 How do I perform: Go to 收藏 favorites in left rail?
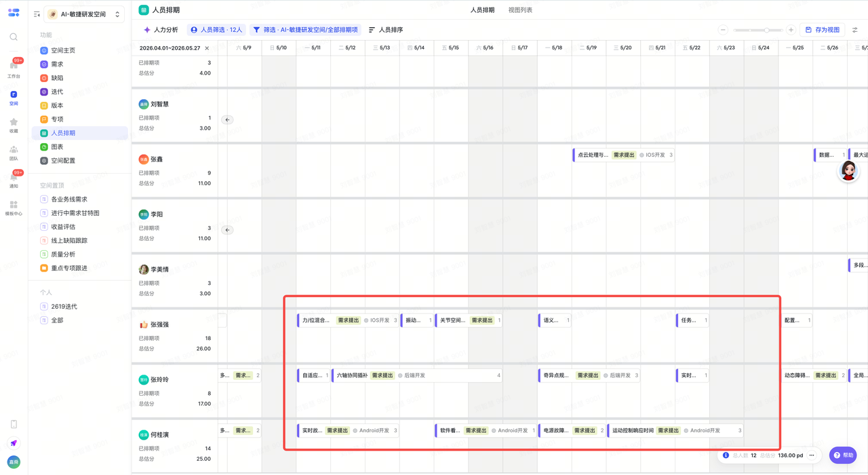(14, 125)
